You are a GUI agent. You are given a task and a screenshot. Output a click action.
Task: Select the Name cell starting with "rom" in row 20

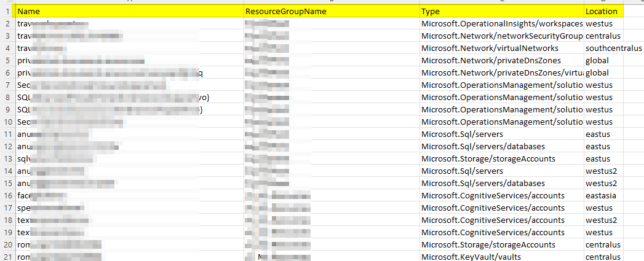(x=130, y=244)
